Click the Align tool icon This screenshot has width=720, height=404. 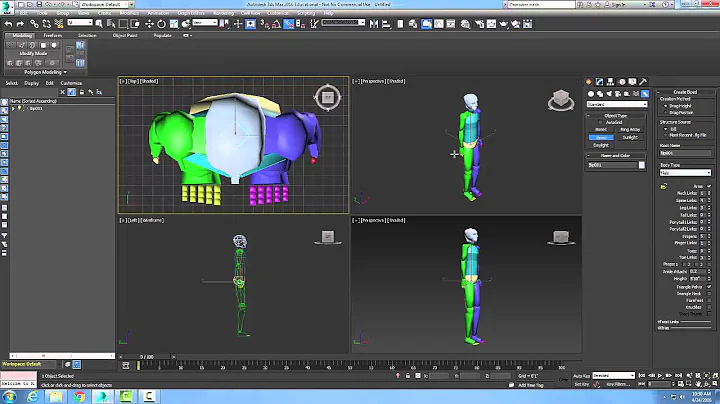pyautogui.click(x=386, y=24)
